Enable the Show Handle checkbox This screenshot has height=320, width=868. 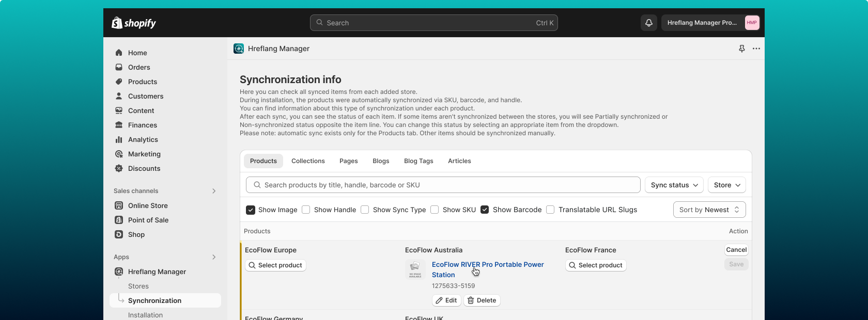point(306,210)
